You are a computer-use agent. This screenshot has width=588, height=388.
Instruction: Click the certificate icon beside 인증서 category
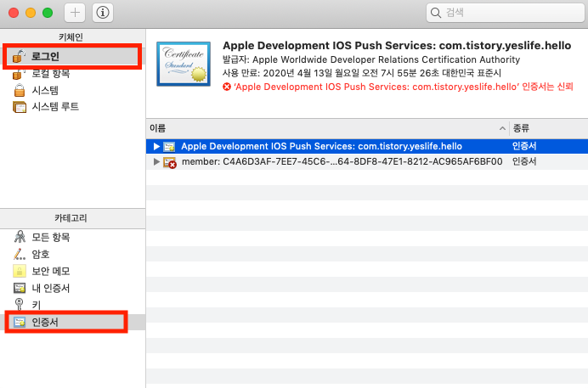pos(20,322)
